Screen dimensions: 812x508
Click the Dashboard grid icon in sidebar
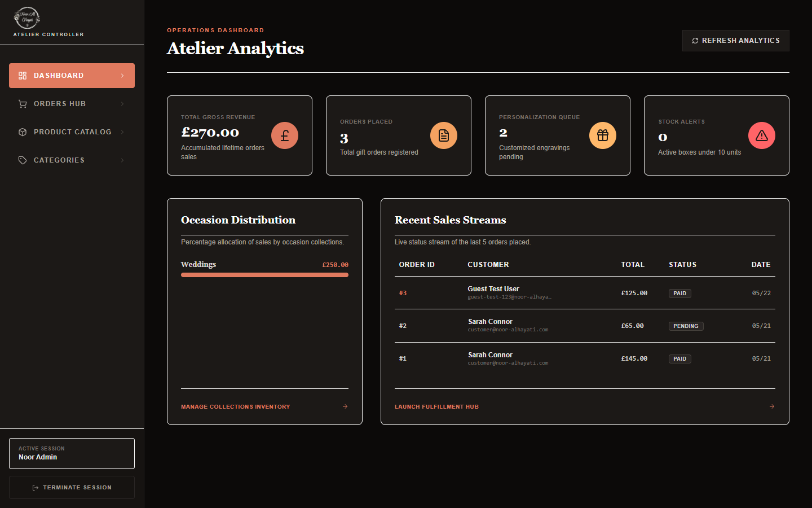tap(23, 76)
